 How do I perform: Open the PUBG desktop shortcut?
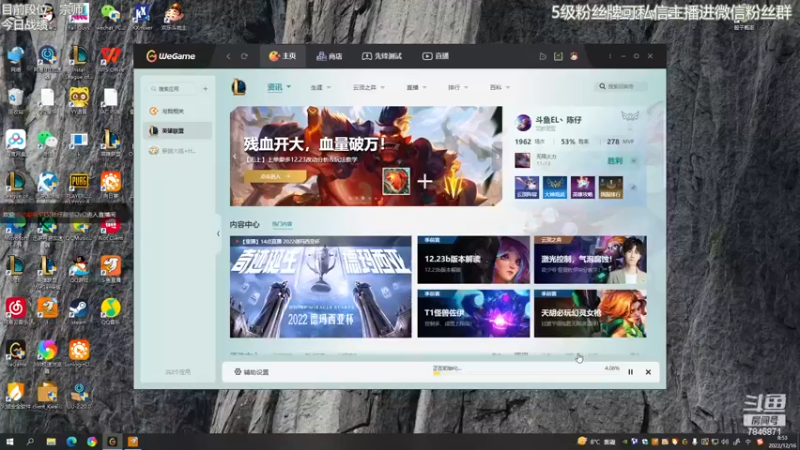coord(79,186)
